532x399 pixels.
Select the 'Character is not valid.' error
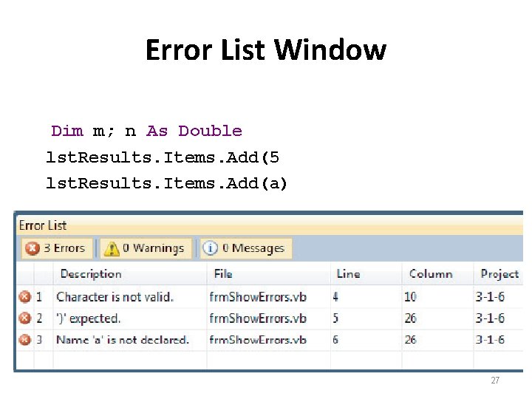click(x=115, y=297)
